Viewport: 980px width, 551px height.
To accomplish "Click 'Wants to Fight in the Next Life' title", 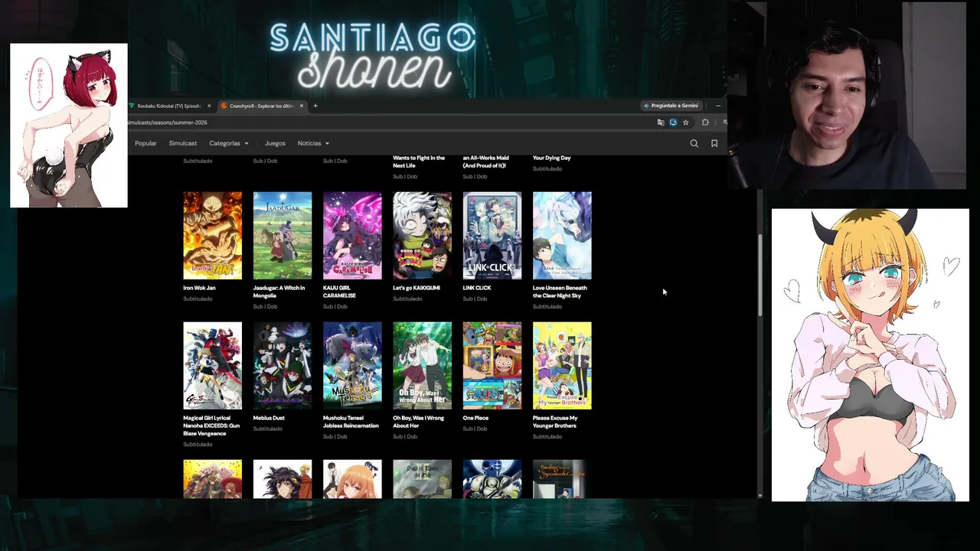I will point(419,161).
